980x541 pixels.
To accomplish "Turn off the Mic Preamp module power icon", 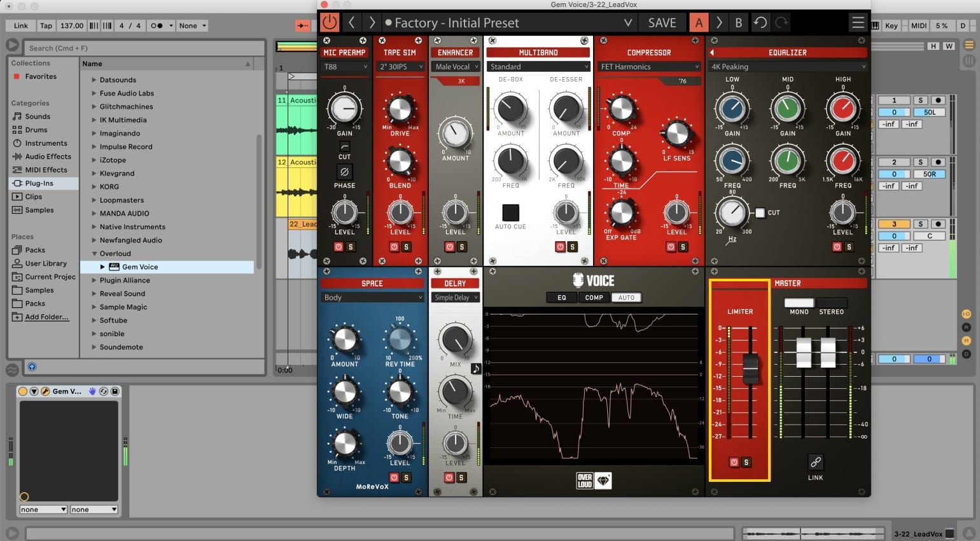I will [x=339, y=247].
